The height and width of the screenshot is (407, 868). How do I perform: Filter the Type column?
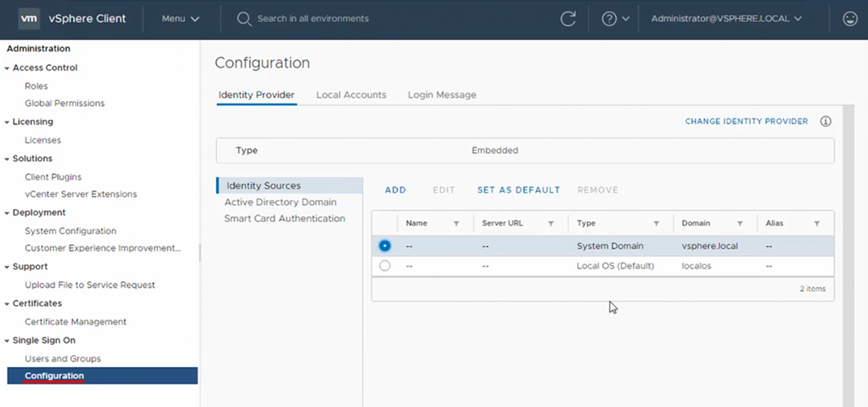point(656,223)
